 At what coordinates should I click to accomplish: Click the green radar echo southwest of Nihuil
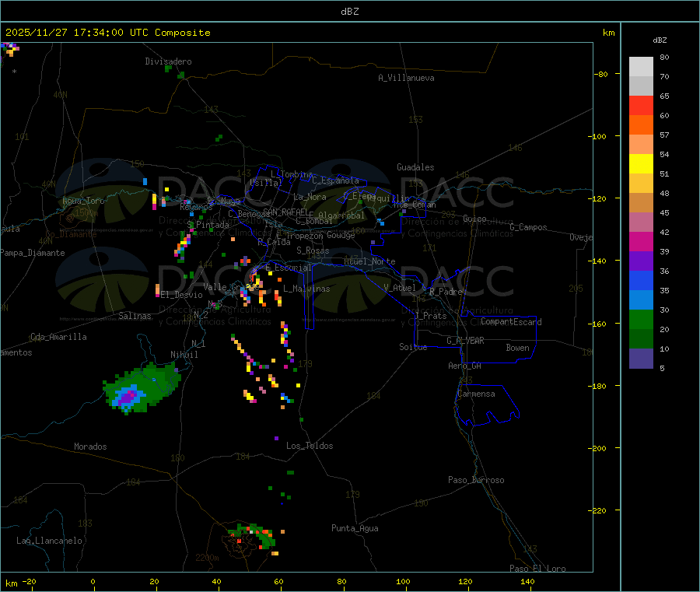pos(142,387)
